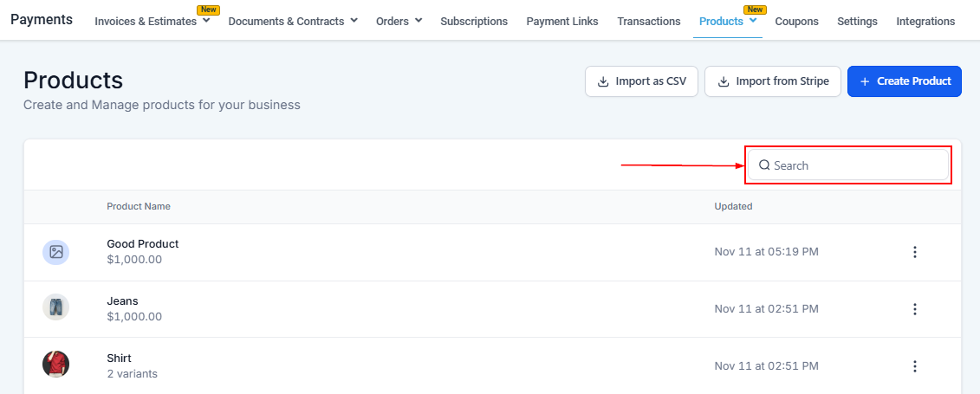This screenshot has width=980, height=394.
Task: Click the Shirt product thumbnail
Action: 56,364
